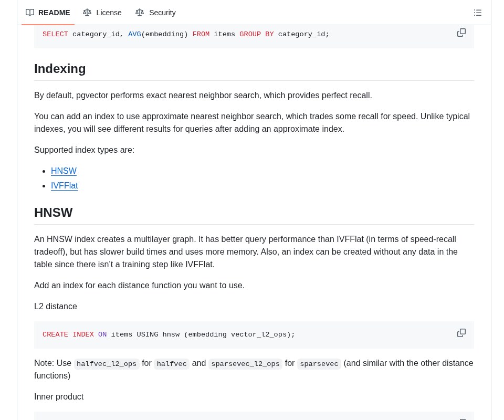Click the sparsevec inline code
Image resolution: width=504 pixels, height=420 pixels.
point(319,364)
